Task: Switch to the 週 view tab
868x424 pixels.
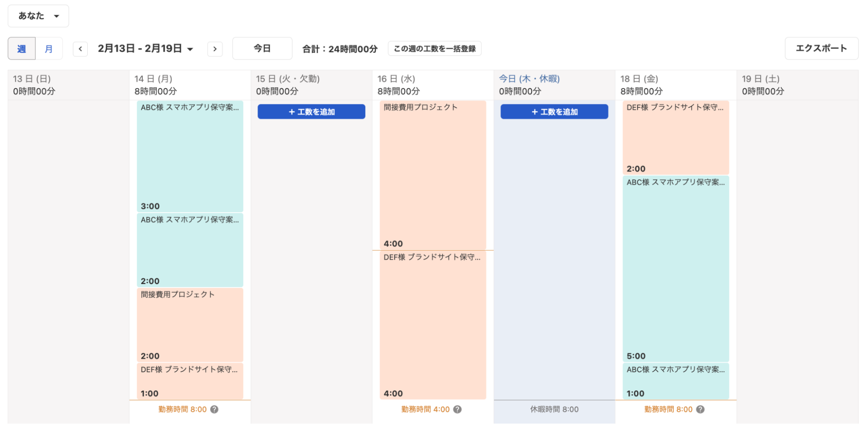Action: coord(22,49)
